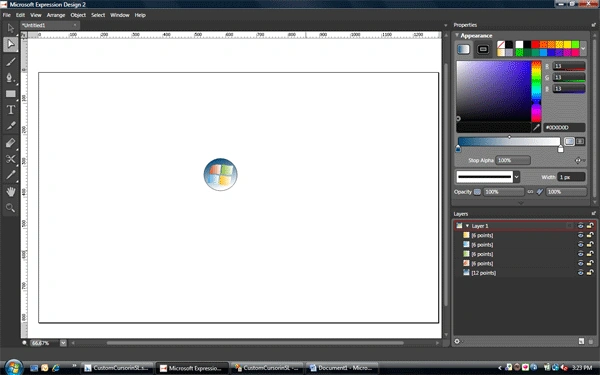This screenshot has width=600, height=375.
Task: Click the rainbow hue slider bar
Action: (x=536, y=91)
